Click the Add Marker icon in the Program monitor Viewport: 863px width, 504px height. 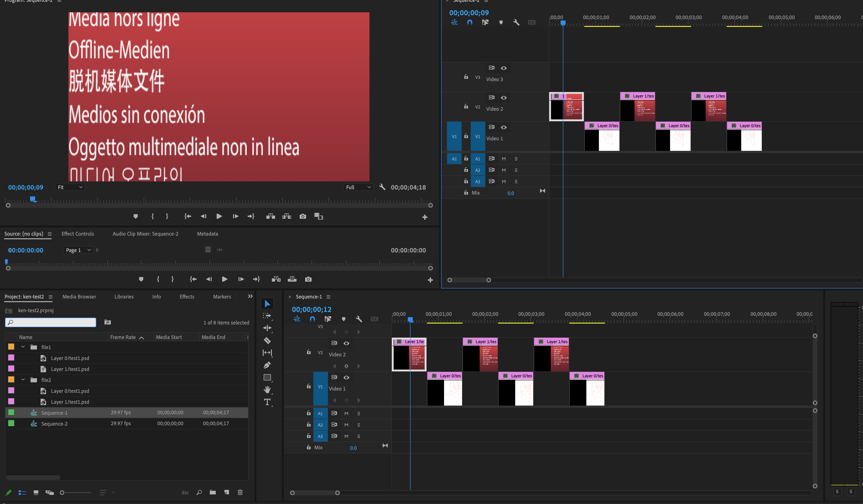coord(136,216)
